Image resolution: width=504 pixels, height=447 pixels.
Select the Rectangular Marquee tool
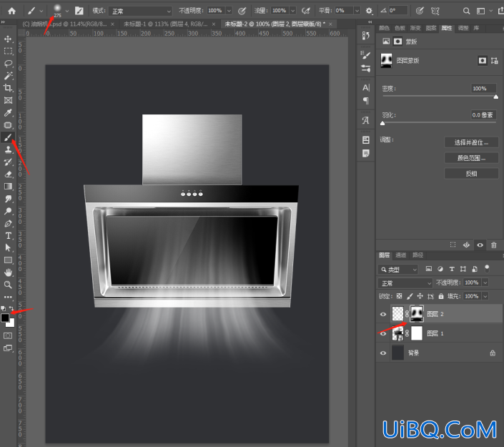click(8, 51)
